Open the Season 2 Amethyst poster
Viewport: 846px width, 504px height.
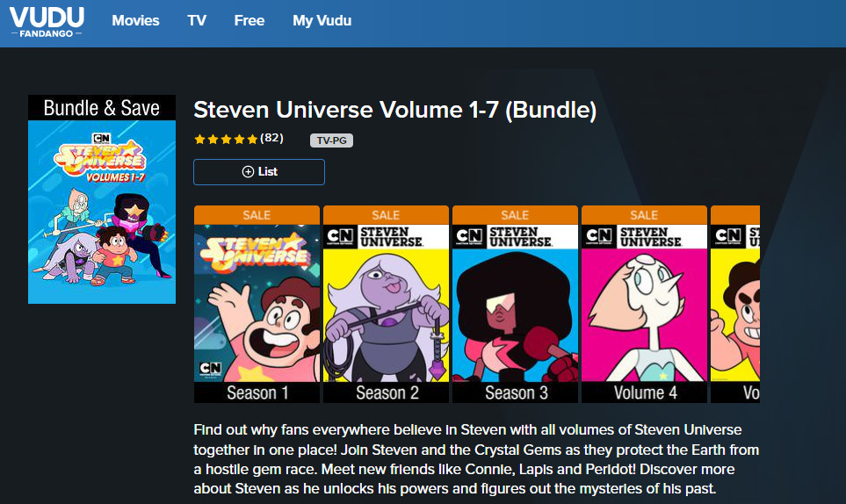pos(386,304)
